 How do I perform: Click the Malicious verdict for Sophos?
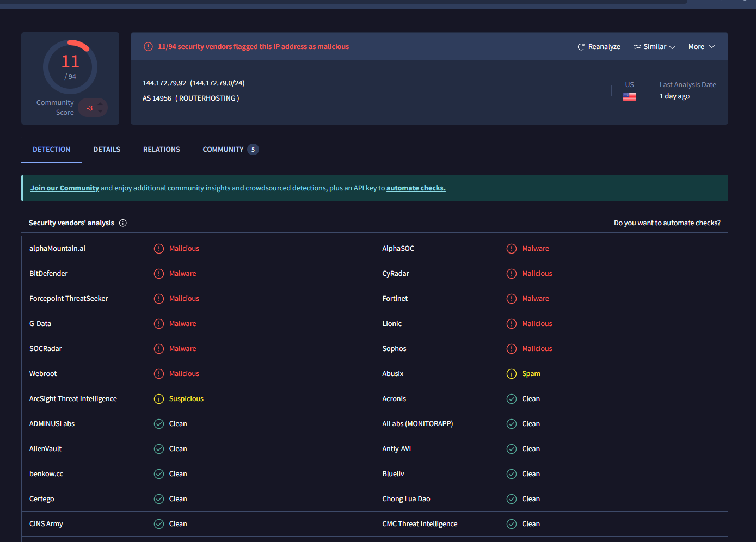coord(537,349)
